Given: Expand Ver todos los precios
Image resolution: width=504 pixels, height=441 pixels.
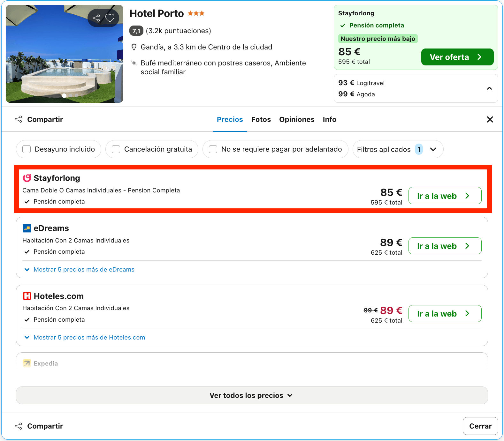Looking at the screenshot, I should pyautogui.click(x=252, y=395).
